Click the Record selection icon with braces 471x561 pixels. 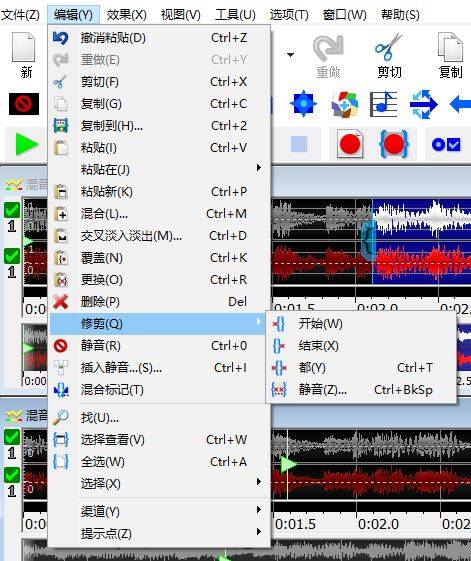(x=394, y=144)
